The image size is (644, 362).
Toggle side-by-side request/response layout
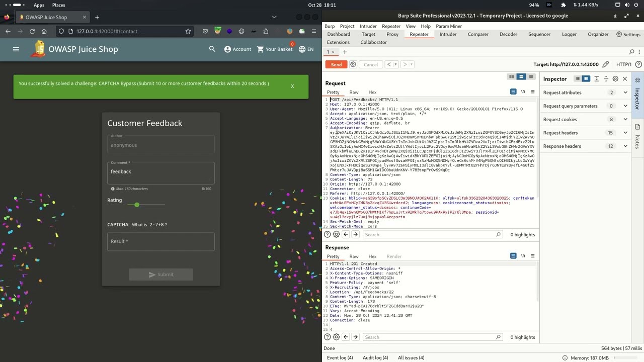point(512,77)
